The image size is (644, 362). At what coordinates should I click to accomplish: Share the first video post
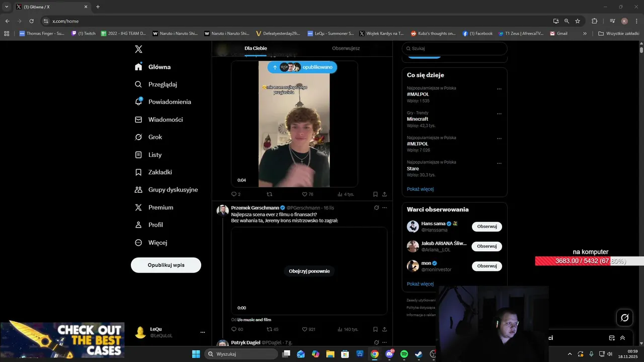[x=384, y=194]
